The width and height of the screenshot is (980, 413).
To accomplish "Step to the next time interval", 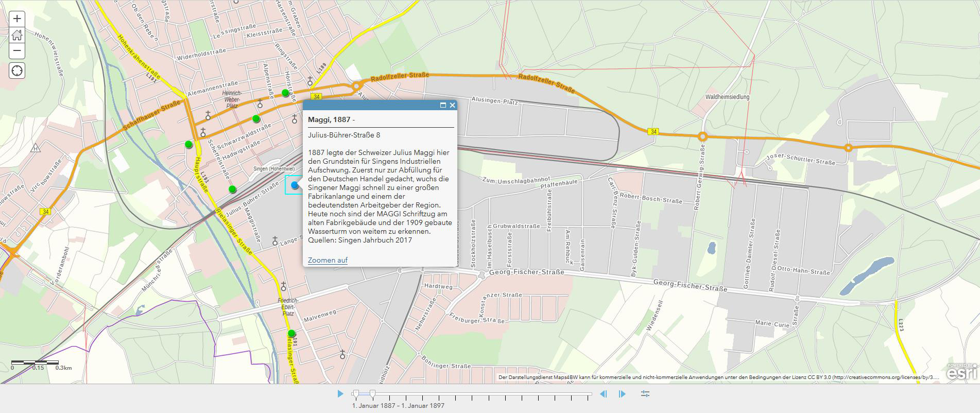I will (622, 394).
